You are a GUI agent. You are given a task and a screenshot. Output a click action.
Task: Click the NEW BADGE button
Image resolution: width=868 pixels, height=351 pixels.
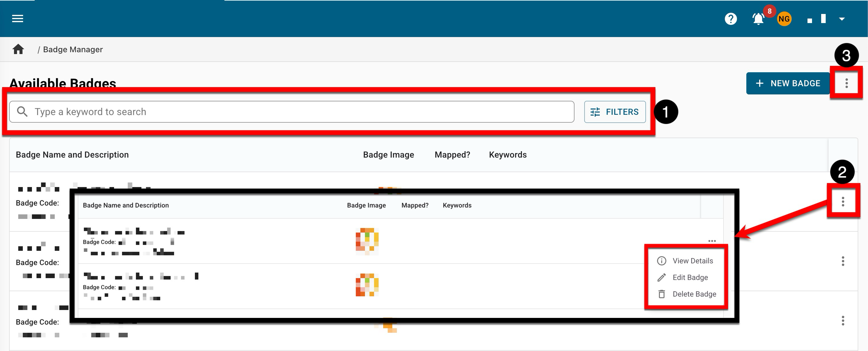click(x=788, y=83)
